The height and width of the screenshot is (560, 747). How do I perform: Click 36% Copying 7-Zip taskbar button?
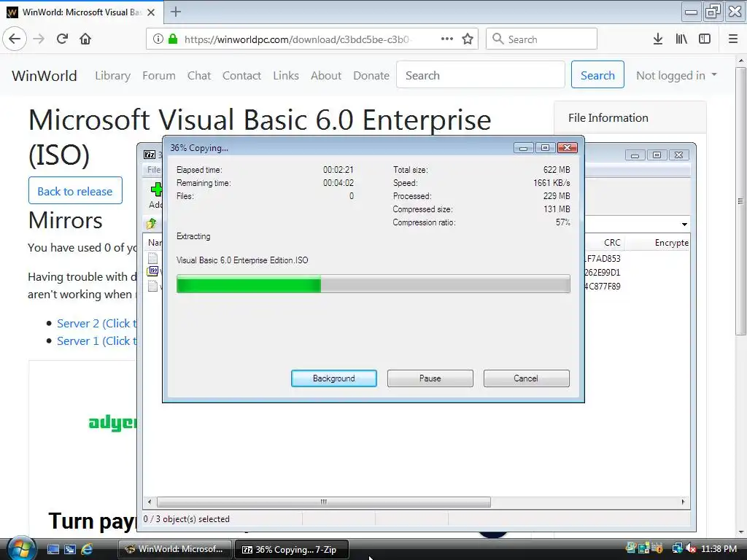coord(292,549)
